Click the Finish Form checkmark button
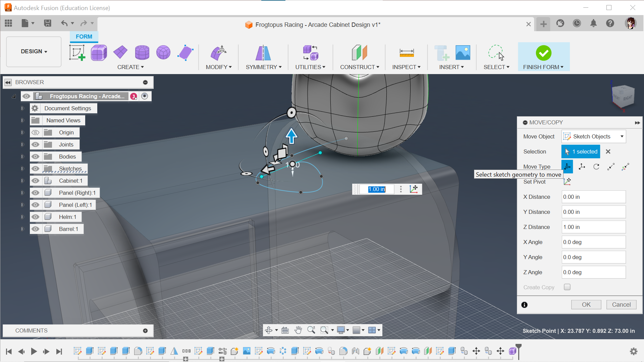This screenshot has height=362, width=644. [x=543, y=53]
